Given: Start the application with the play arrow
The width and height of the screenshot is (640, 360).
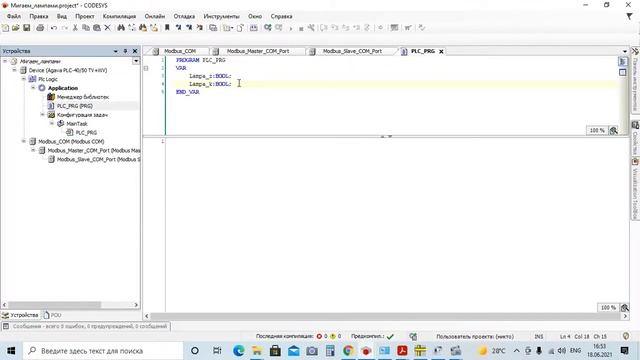Looking at the screenshot, I should (x=291, y=28).
